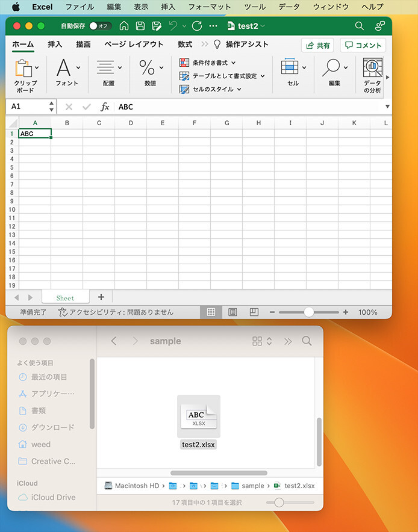The width and height of the screenshot is (418, 532).
Task: Click the 操作アシスト field
Action: (241, 44)
